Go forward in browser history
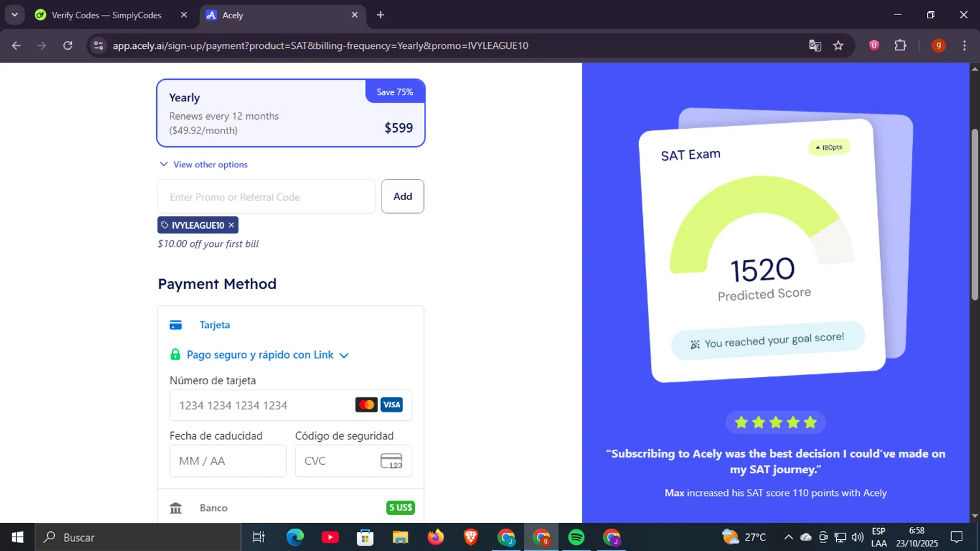The image size is (980, 551). pyautogui.click(x=42, y=45)
